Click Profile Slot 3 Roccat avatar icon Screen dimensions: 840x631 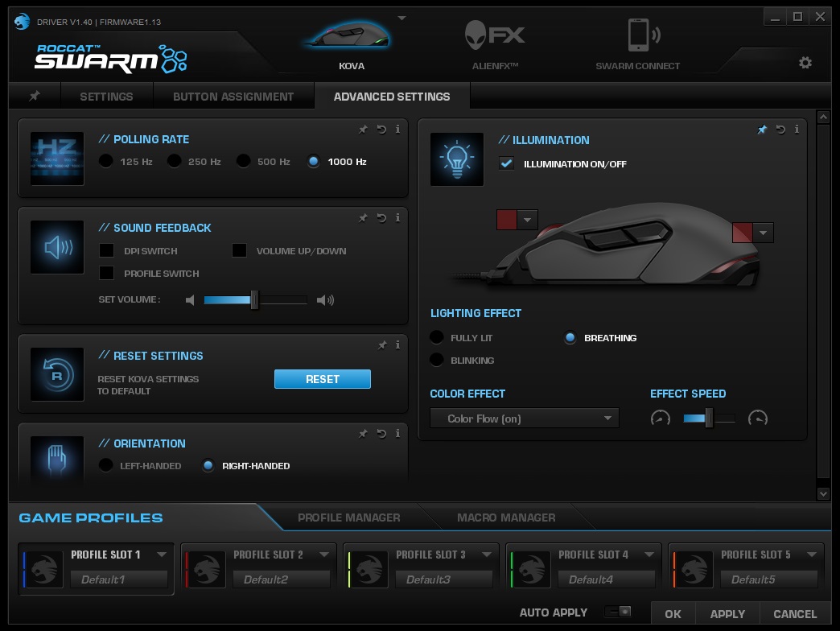[x=369, y=569]
